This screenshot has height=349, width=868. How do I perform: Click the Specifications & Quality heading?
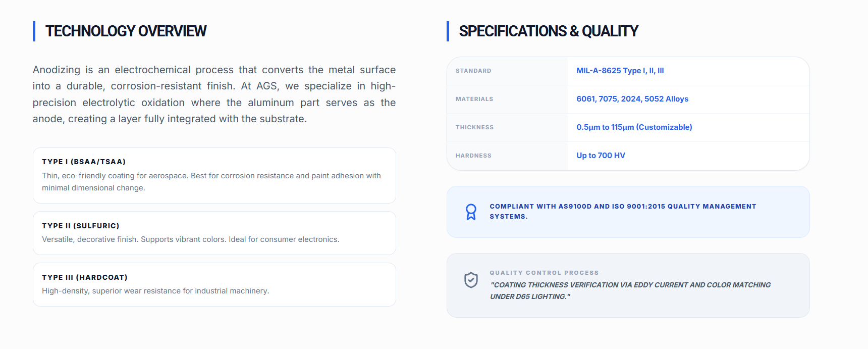pos(549,31)
